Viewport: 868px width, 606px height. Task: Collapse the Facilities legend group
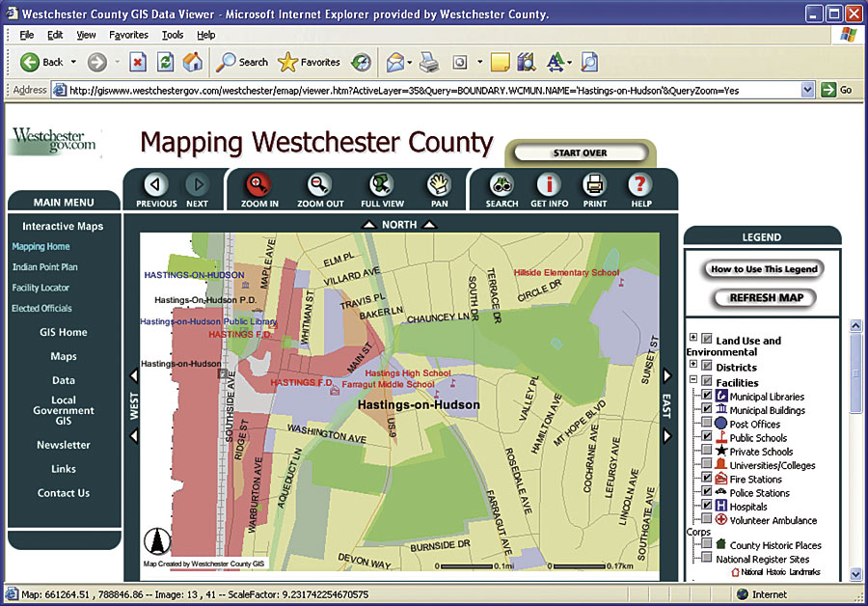(693, 379)
